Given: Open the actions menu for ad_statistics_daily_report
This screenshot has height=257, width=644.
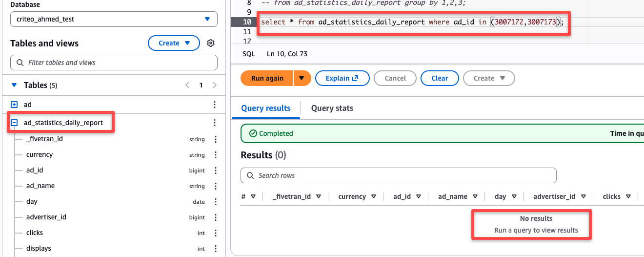Looking at the screenshot, I should point(215,123).
